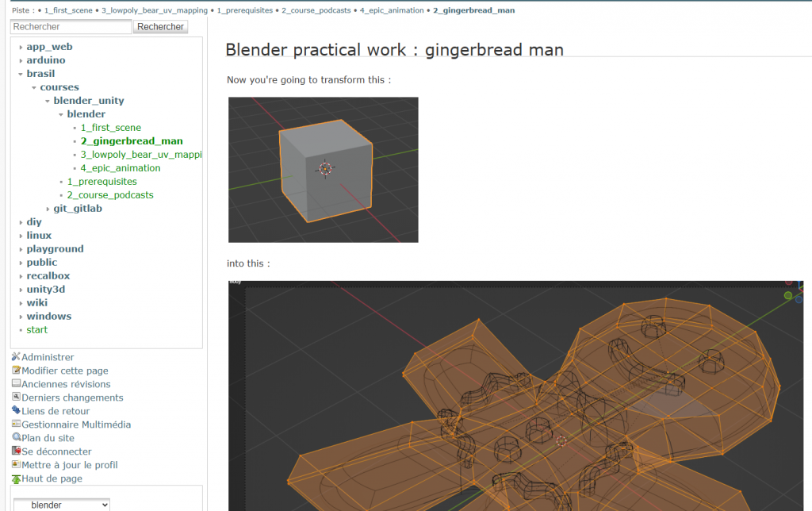
Task: Collapse the courses namespace
Action: coord(34,87)
